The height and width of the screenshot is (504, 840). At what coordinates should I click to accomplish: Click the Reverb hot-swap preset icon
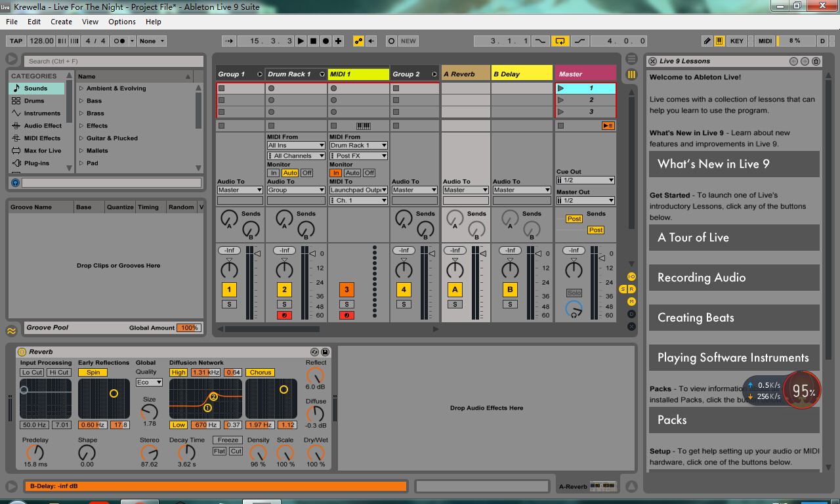coord(314,352)
